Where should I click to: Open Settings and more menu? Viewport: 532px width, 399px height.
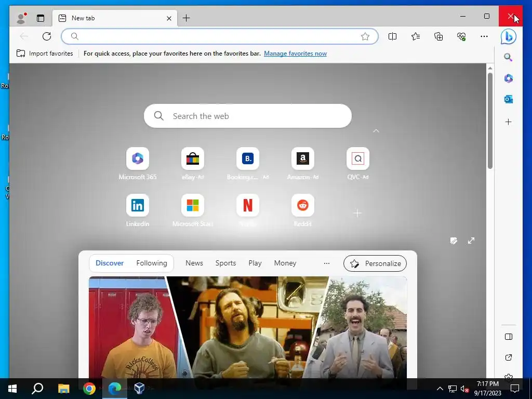point(484,36)
